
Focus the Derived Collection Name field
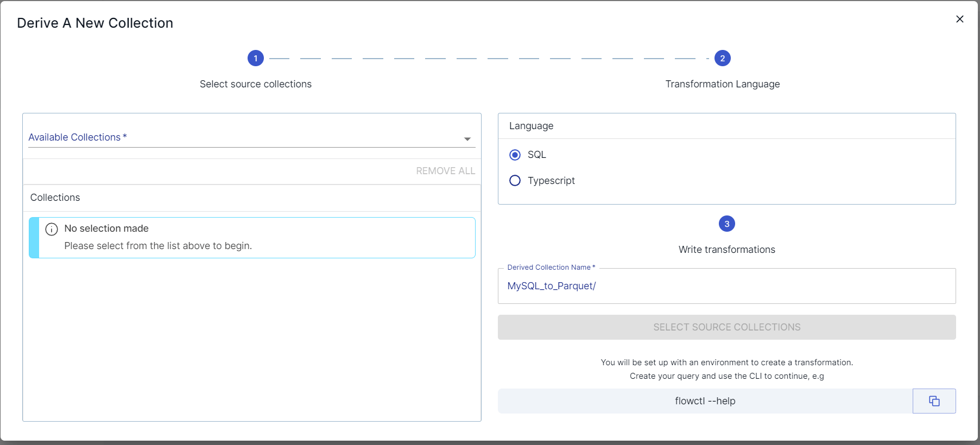pos(726,286)
